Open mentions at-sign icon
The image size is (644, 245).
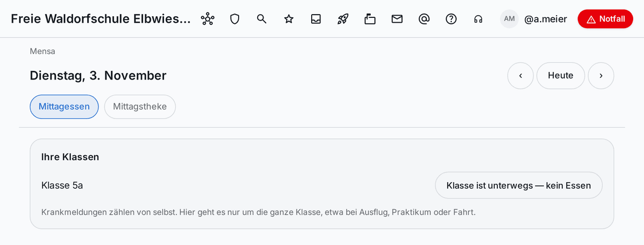424,19
